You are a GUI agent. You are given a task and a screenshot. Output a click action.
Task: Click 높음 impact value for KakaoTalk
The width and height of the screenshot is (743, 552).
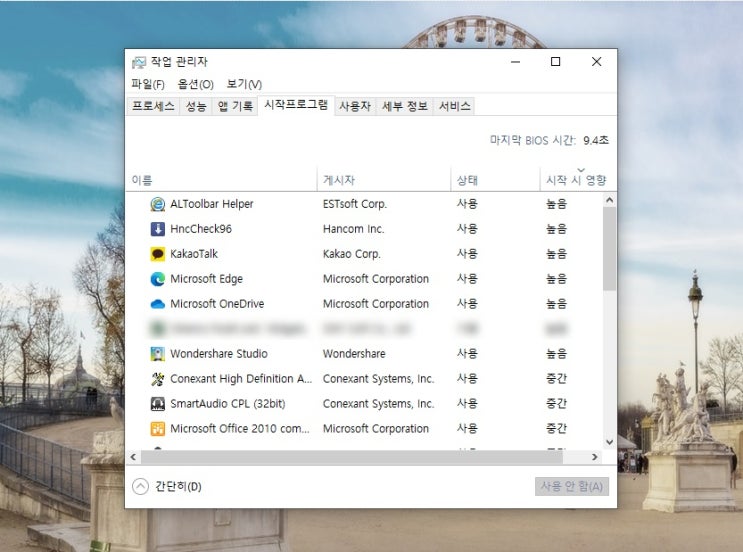(x=556, y=254)
